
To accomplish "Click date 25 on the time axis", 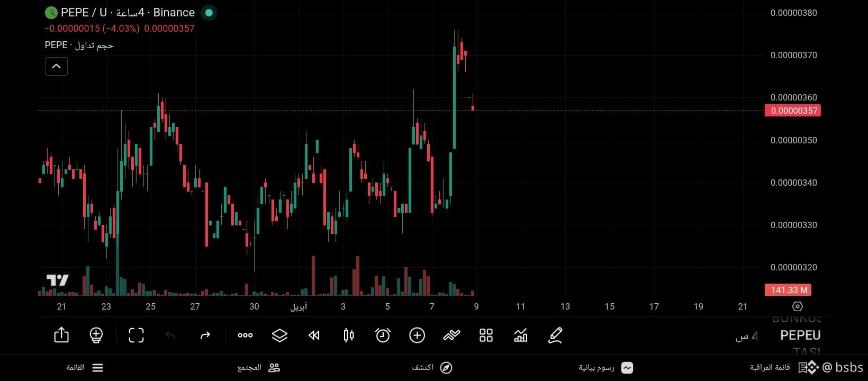I will [150, 306].
